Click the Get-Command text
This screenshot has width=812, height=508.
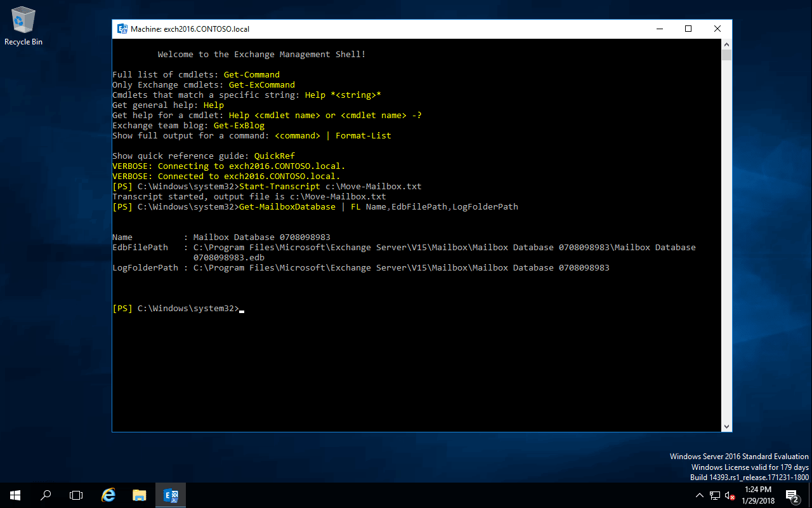252,75
